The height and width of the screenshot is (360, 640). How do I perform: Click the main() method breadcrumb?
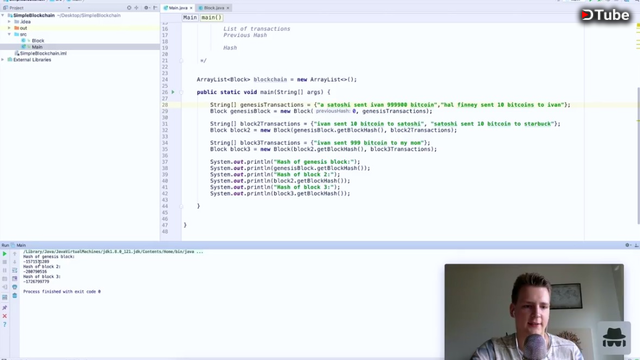211,18
